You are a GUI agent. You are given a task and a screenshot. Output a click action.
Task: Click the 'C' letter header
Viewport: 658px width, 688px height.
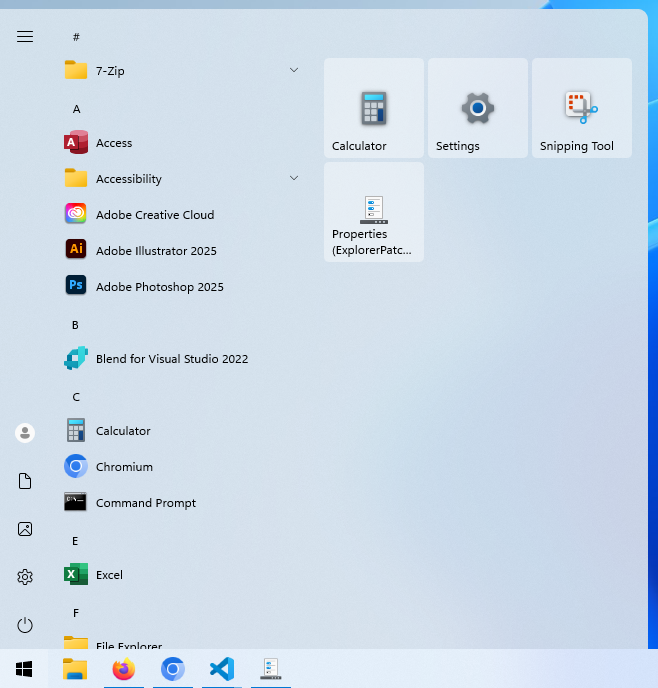(x=76, y=397)
